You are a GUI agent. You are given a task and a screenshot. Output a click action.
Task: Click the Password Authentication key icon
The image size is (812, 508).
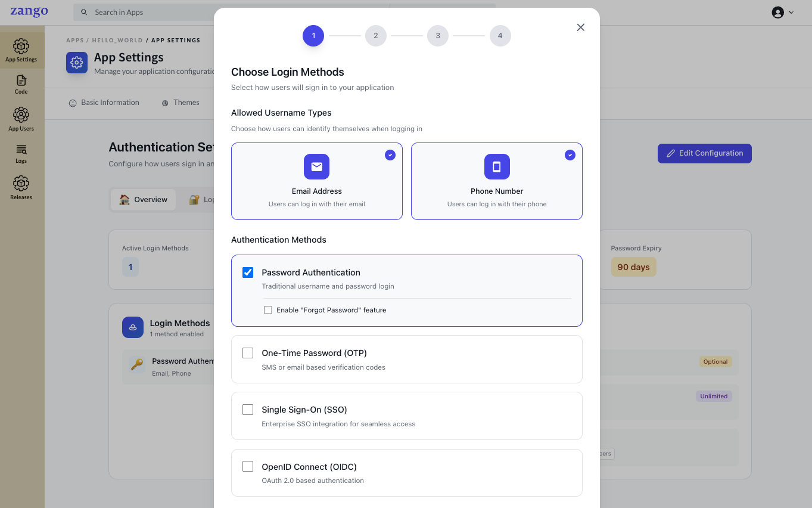pyautogui.click(x=137, y=365)
